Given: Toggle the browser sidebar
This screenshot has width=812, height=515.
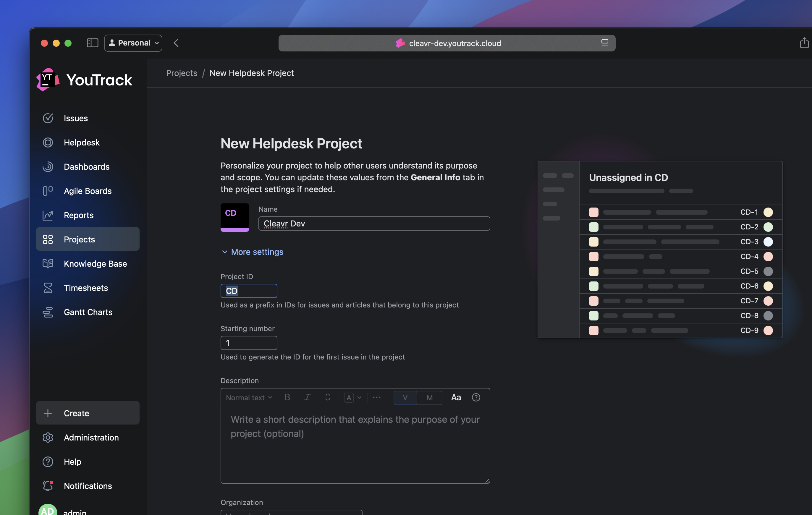Looking at the screenshot, I should [92, 43].
